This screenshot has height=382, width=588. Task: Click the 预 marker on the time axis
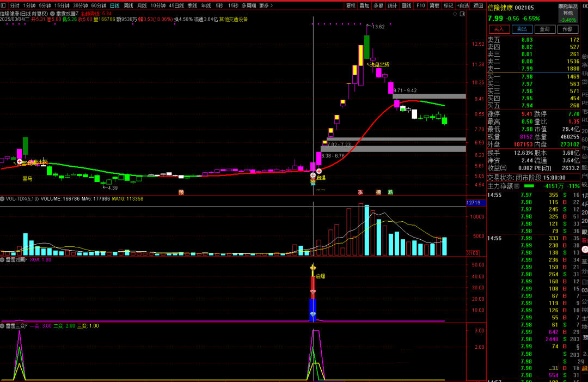click(181, 192)
